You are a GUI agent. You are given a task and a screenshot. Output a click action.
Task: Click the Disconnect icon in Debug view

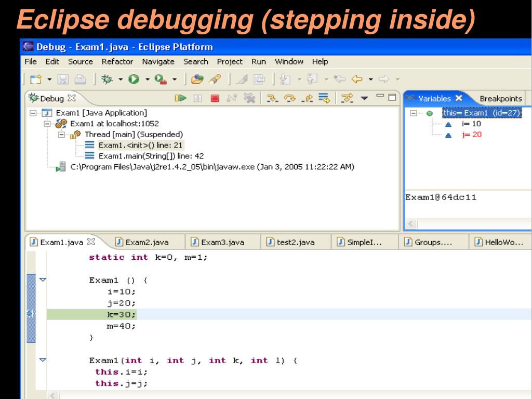(232, 98)
